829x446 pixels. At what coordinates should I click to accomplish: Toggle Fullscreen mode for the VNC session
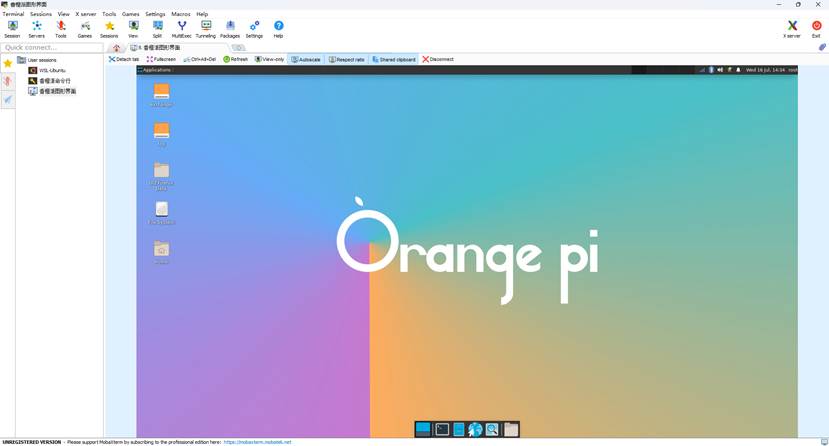pyautogui.click(x=161, y=59)
